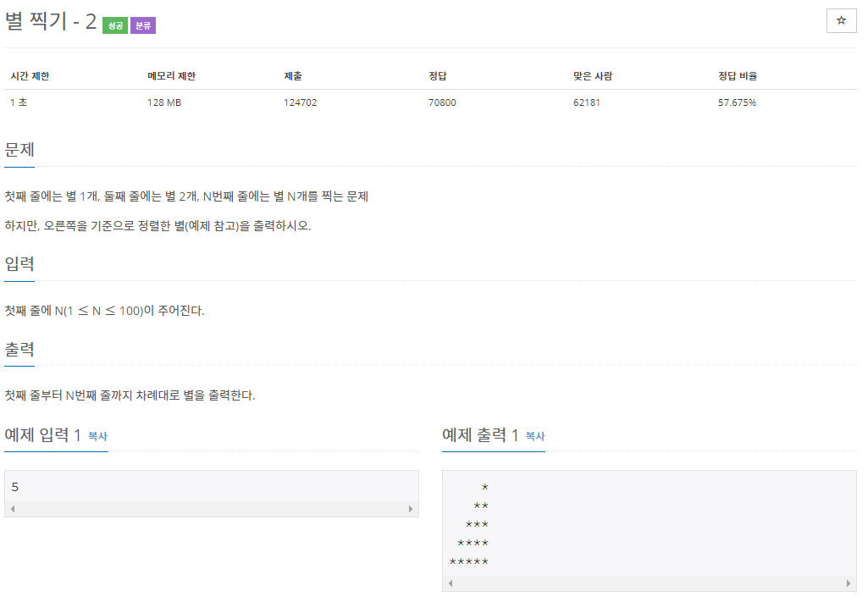This screenshot has height=608, width=868.
Task: Click the 예제 입력 1 heading
Action: 42,435
